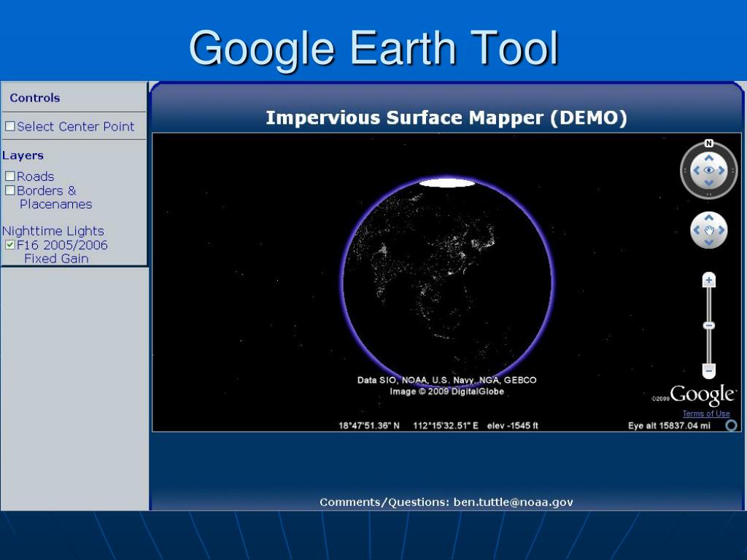Click the latitude 18°47'51.36" N readout
Image resolution: width=747 pixels, height=560 pixels.
pyautogui.click(x=369, y=426)
